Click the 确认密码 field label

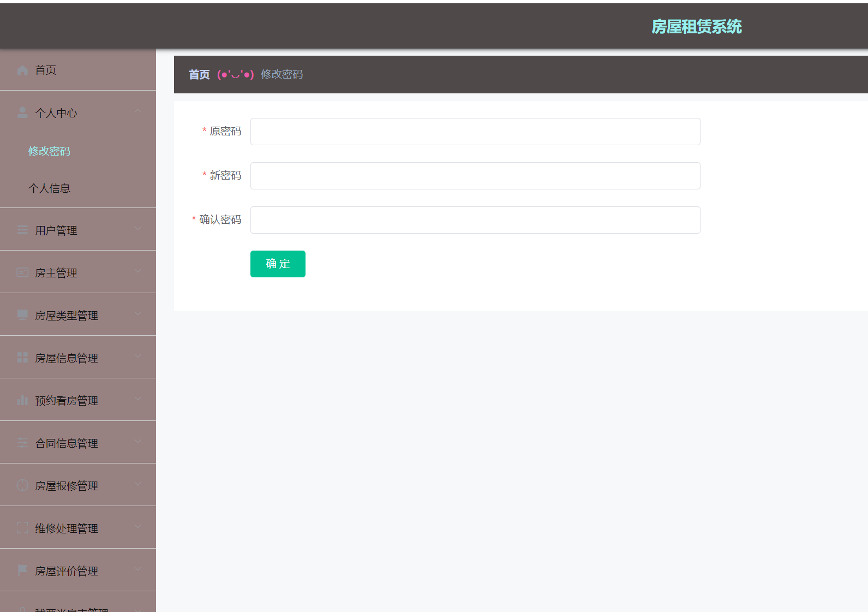pos(220,219)
